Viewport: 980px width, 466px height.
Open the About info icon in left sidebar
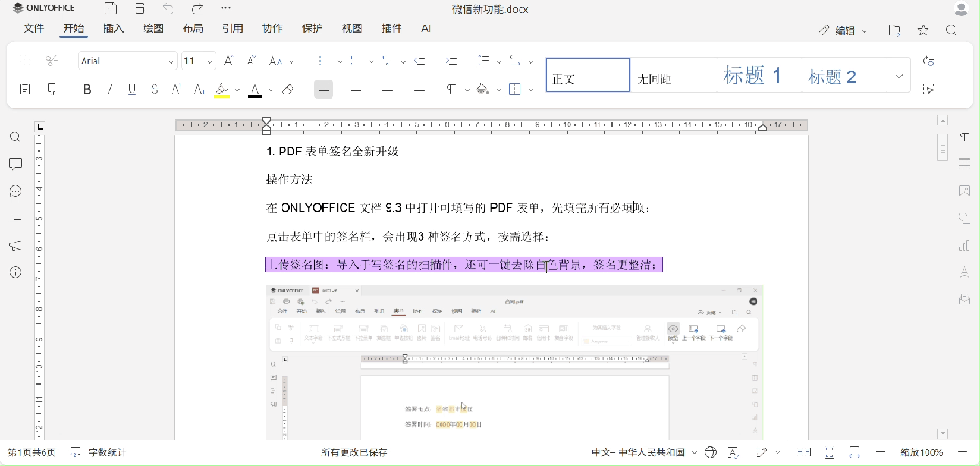15,273
